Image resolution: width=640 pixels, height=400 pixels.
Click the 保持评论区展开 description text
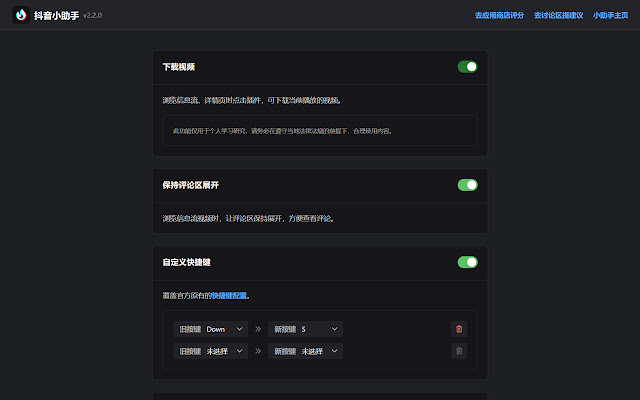(x=249, y=219)
